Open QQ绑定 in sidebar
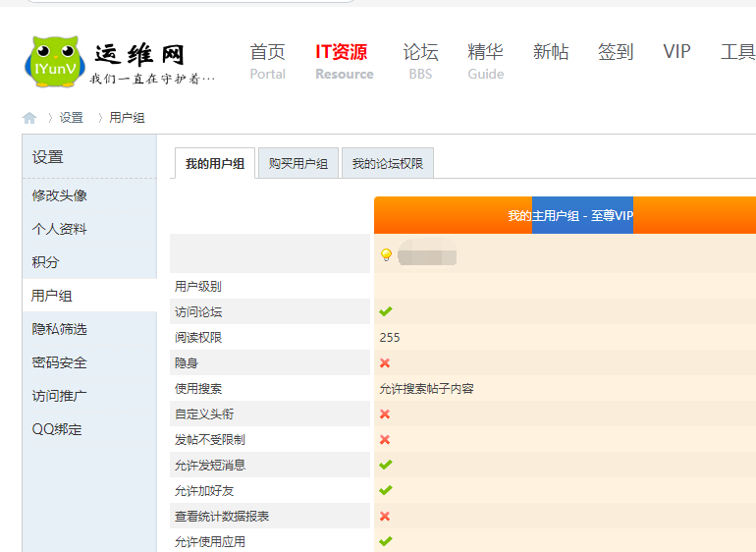Screen dimensions: 756x552 pyautogui.click(x=57, y=429)
